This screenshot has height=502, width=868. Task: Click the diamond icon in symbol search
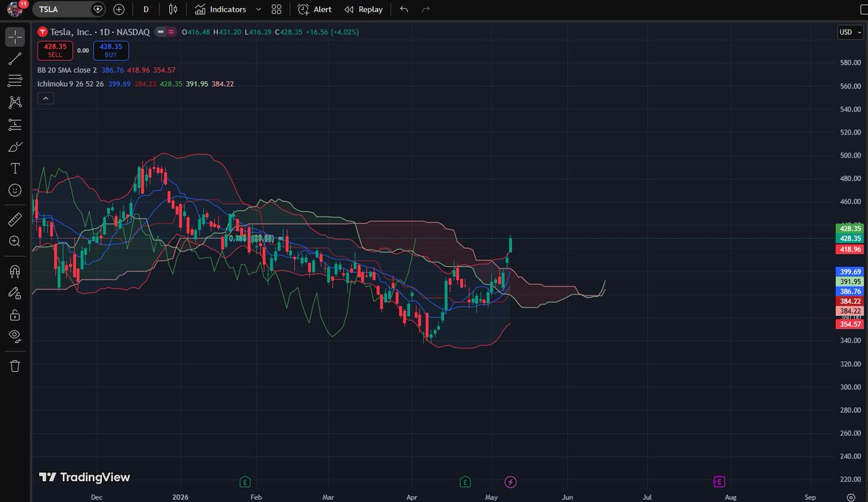tap(98, 9)
